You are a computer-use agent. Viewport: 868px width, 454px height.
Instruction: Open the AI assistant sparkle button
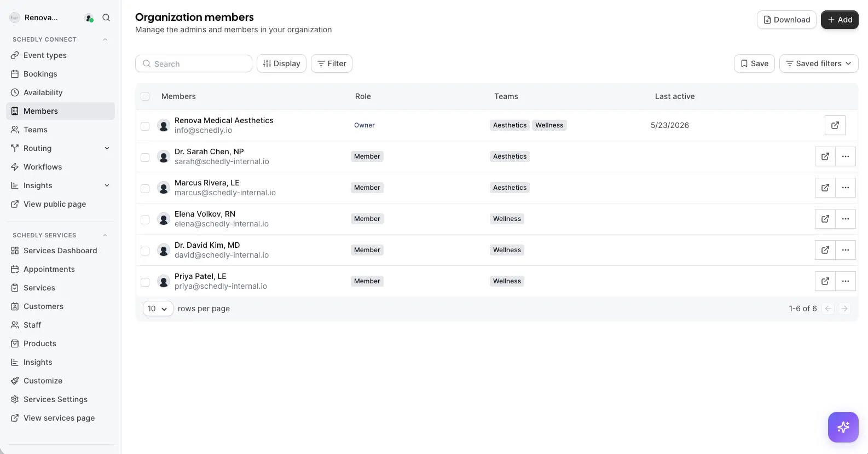(843, 427)
